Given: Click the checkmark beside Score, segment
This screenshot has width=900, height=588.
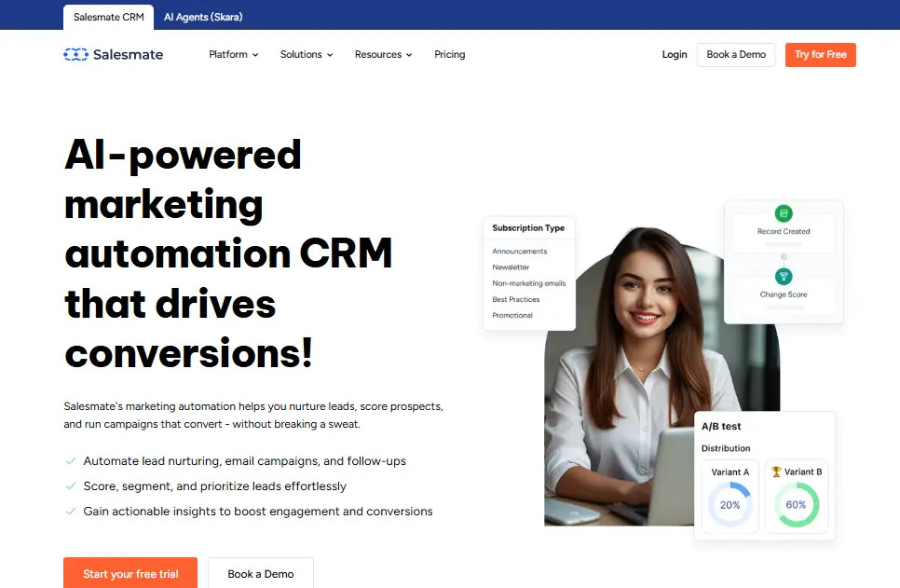Looking at the screenshot, I should tap(71, 486).
